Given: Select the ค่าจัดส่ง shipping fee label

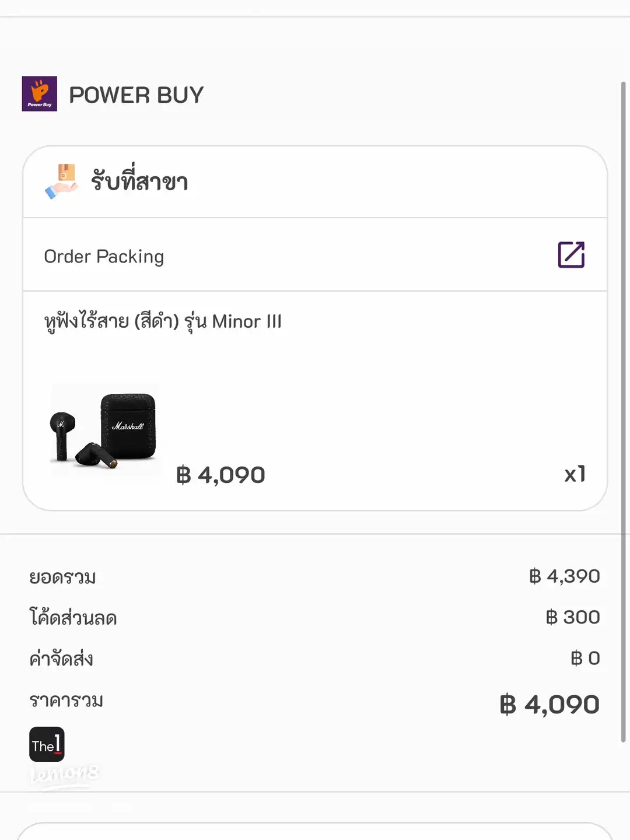Looking at the screenshot, I should pyautogui.click(x=61, y=659).
